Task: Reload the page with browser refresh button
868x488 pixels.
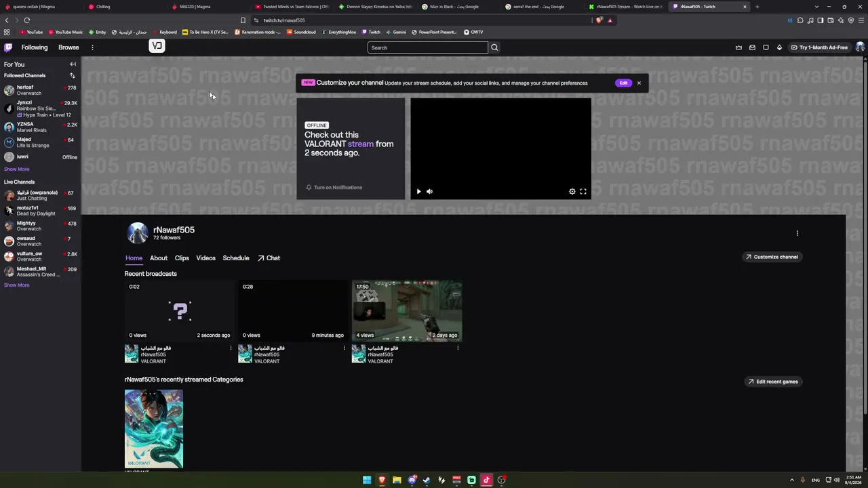Action: point(27,20)
